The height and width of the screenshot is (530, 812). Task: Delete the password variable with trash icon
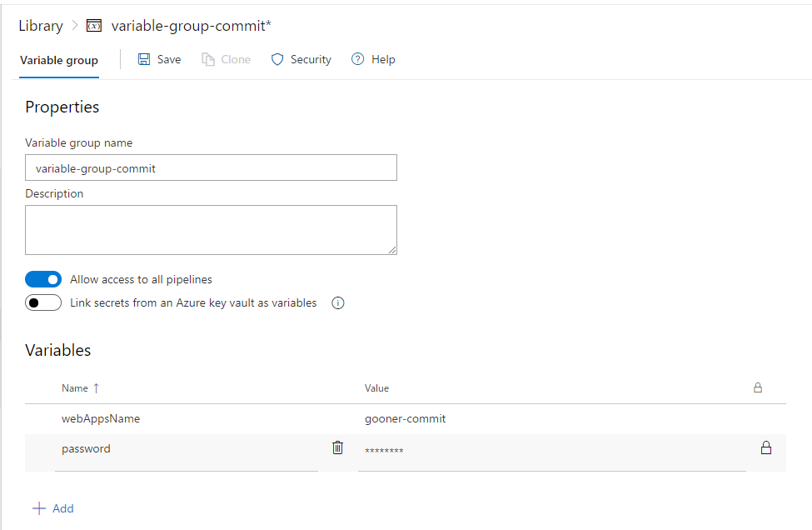337,447
